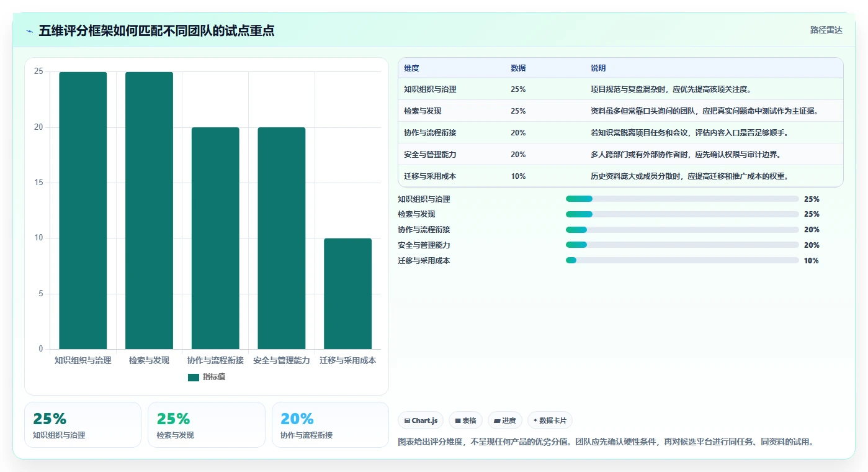This screenshot has width=868, height=472.
Task: Click the 协作与流程衔接 bar in chart
Action: [x=215, y=238]
